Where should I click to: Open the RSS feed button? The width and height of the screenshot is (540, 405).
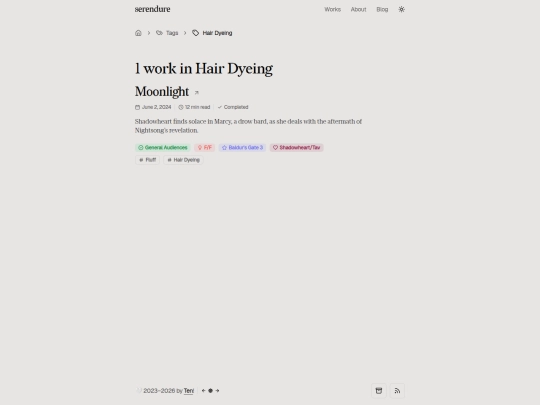[x=397, y=391]
